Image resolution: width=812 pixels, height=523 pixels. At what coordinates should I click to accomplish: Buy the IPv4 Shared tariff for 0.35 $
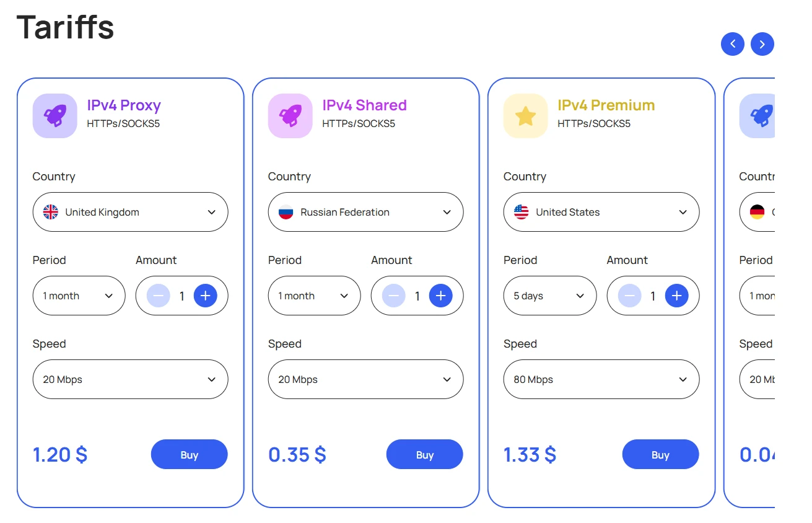click(x=425, y=454)
